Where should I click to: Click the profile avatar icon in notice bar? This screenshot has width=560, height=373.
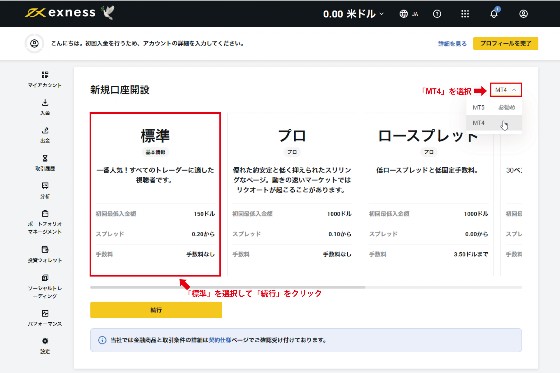click(34, 44)
